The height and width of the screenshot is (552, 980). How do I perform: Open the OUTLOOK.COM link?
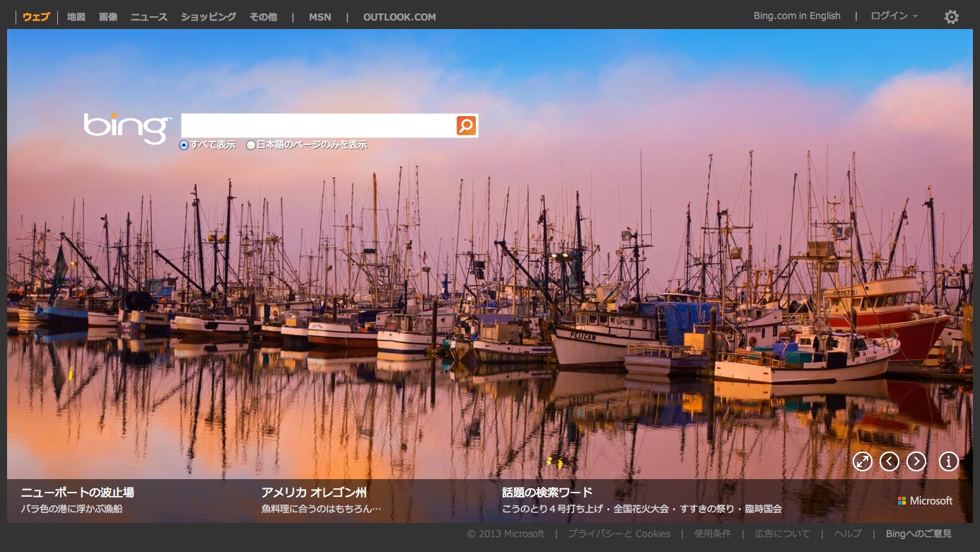click(x=399, y=17)
